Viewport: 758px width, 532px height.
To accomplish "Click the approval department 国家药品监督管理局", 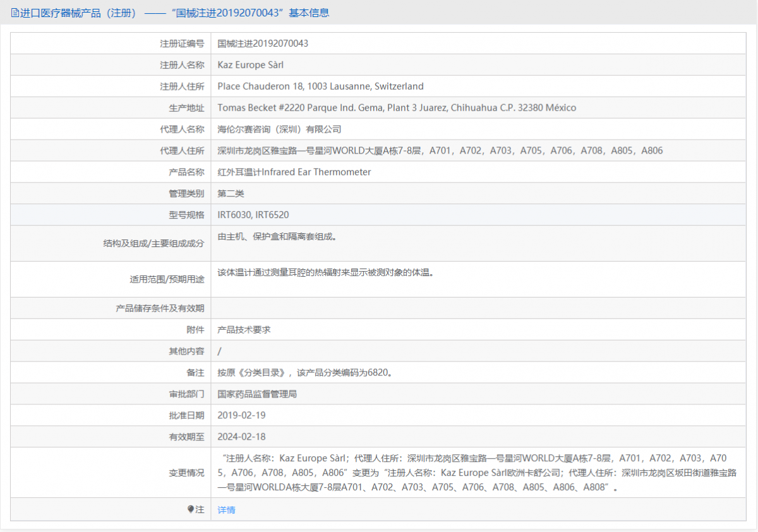I will click(x=257, y=394).
